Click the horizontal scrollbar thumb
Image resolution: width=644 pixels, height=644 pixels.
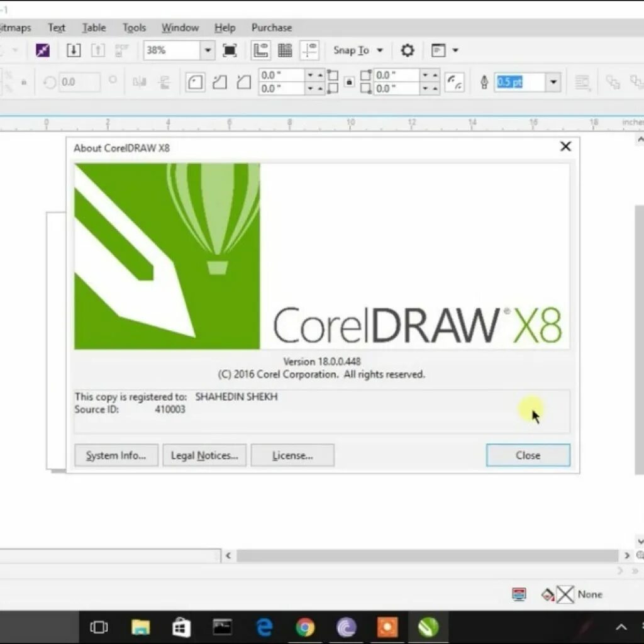pos(427,556)
